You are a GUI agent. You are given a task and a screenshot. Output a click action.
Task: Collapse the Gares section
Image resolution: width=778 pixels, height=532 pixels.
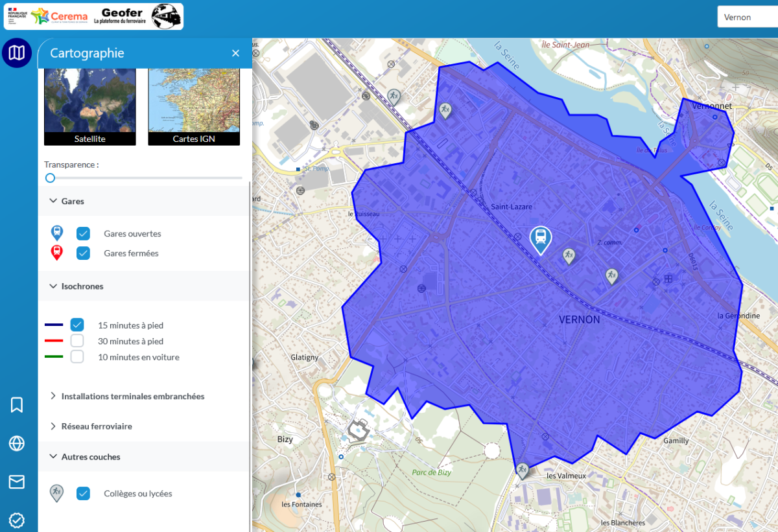tap(53, 202)
